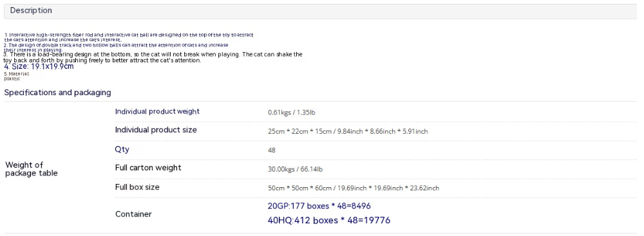Select the load-bearing design description paragraph
Image resolution: width=644 pixels, height=236 pixels.
tap(153, 57)
